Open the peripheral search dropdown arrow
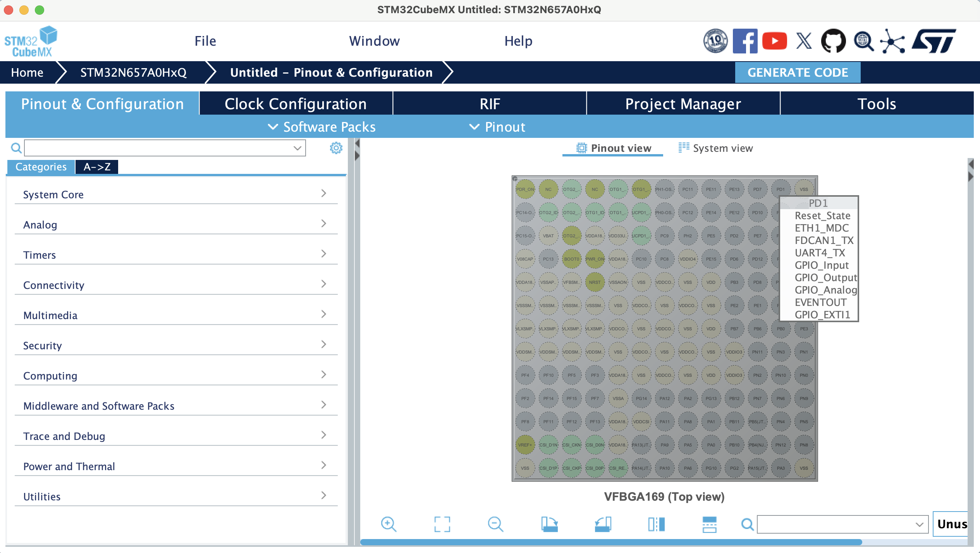This screenshot has width=980, height=553. coord(296,148)
